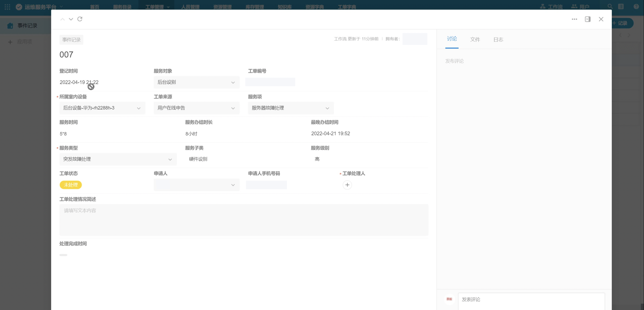Open the help question mark icon

636,6
